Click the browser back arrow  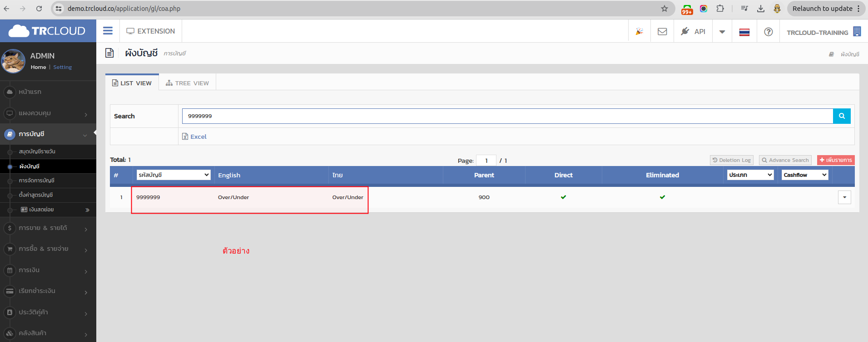[x=6, y=9]
